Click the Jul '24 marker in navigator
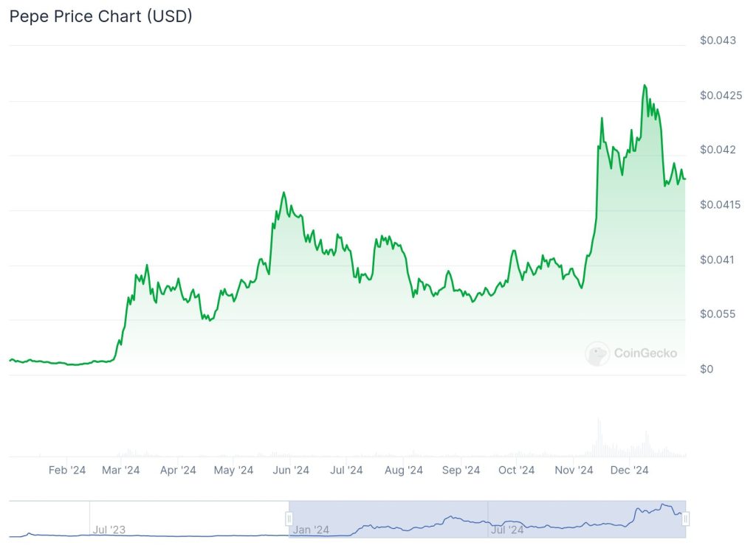Viewport: 756px width, 551px height. [x=507, y=530]
